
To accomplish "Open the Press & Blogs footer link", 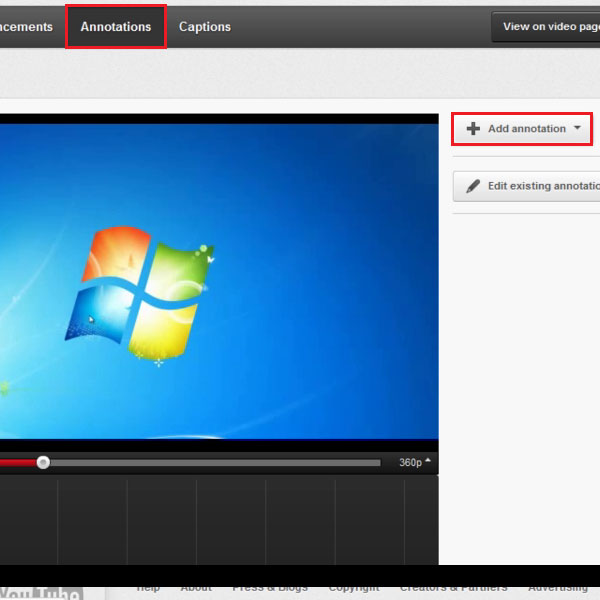I will [x=270, y=589].
